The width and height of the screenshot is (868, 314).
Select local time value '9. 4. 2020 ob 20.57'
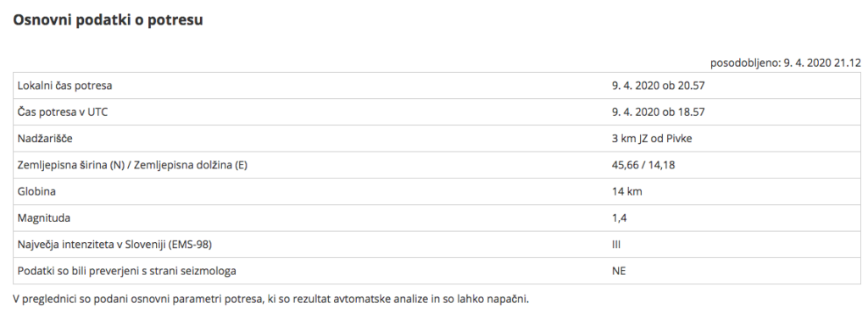(658, 85)
